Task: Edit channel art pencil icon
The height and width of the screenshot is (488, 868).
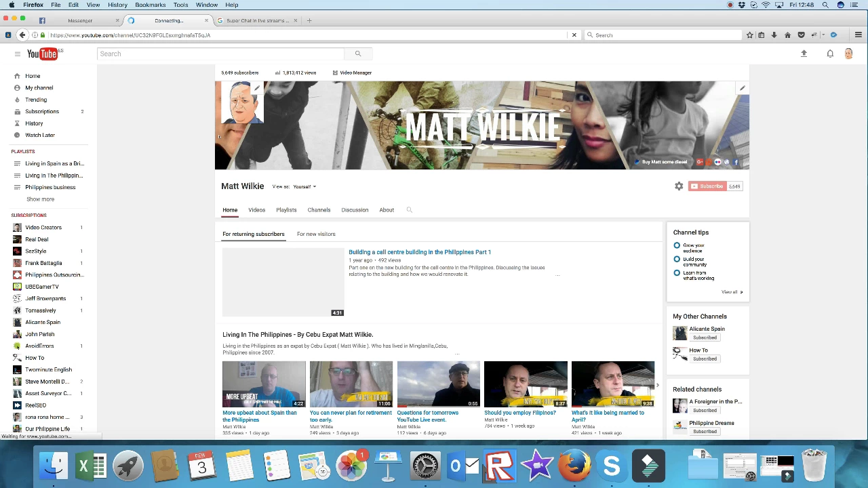Action: click(742, 88)
